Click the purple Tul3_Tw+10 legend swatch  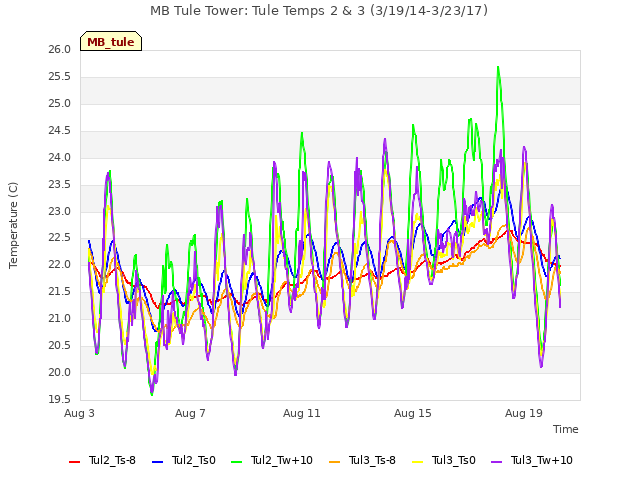[x=496, y=461]
